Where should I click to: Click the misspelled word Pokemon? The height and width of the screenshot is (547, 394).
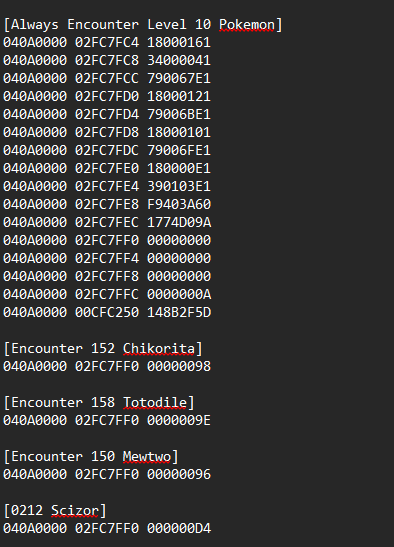tap(247, 25)
